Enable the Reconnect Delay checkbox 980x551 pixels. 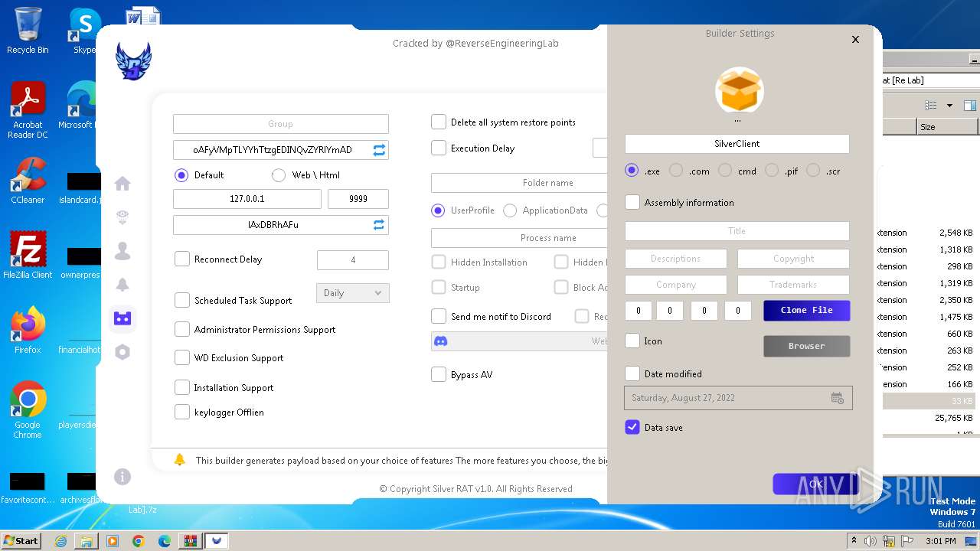pyautogui.click(x=182, y=259)
